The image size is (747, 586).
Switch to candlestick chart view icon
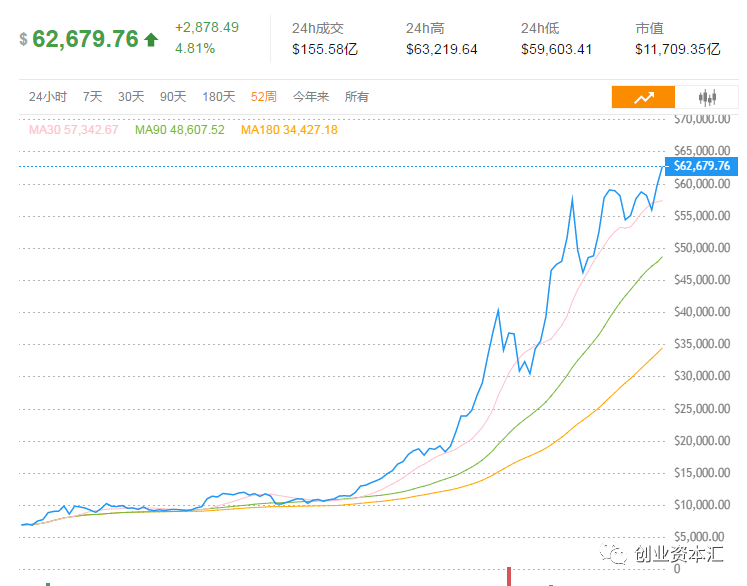(x=708, y=97)
